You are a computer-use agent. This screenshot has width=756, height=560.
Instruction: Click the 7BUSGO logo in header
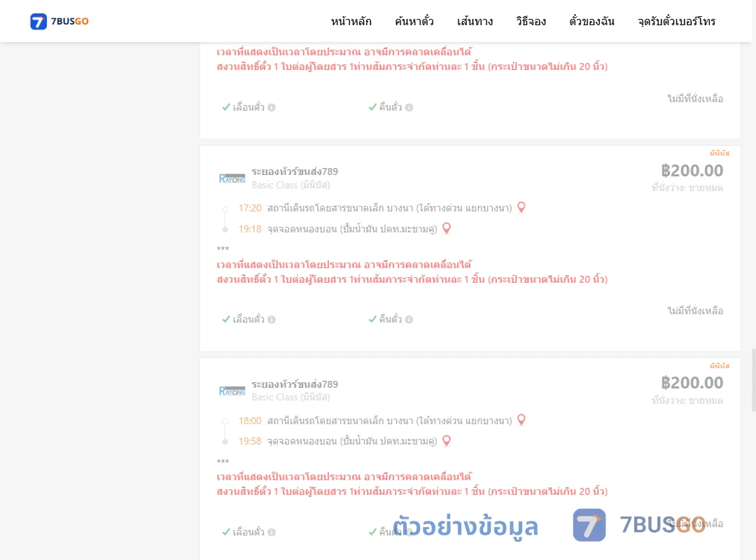[59, 21]
